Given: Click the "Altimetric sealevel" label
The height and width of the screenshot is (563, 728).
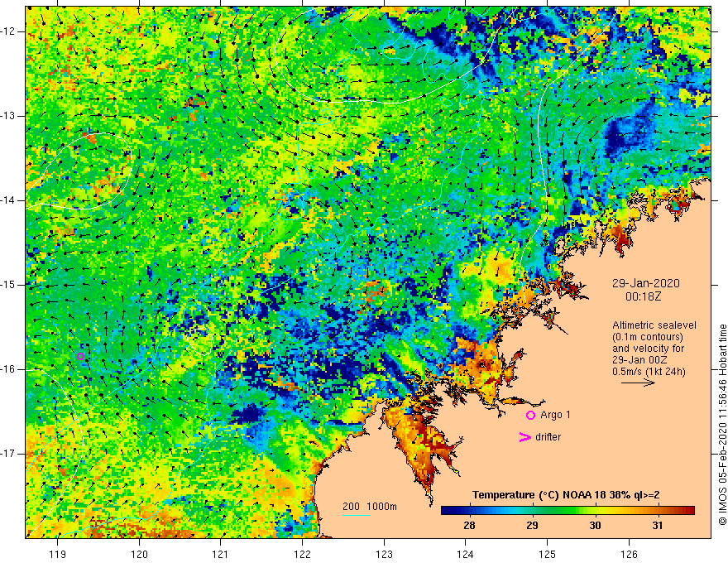Looking at the screenshot, I should tap(654, 325).
